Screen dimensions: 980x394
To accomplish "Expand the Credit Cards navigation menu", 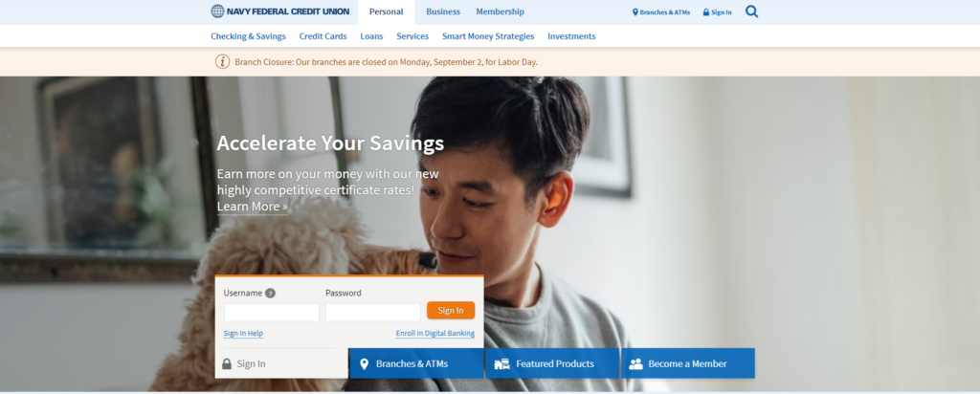I will (x=323, y=36).
